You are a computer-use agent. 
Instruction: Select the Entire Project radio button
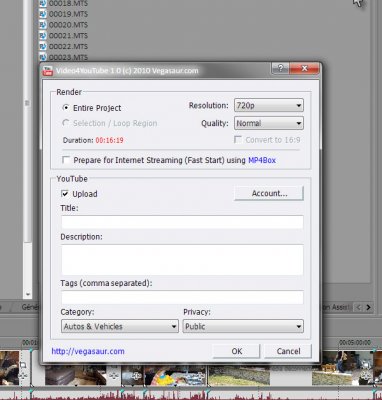(66, 108)
